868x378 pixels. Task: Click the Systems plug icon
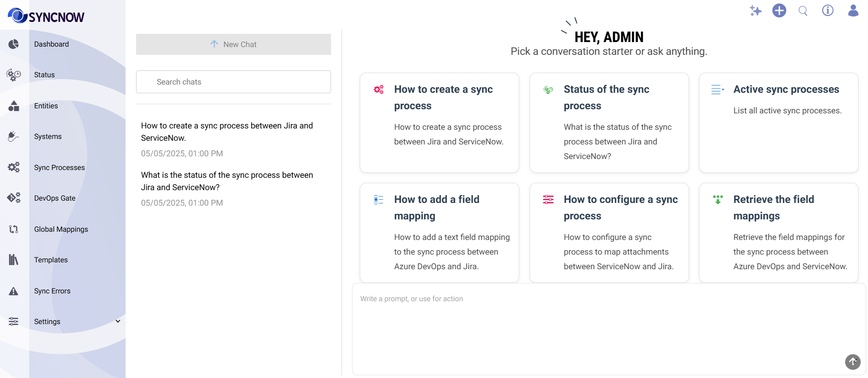tap(14, 136)
